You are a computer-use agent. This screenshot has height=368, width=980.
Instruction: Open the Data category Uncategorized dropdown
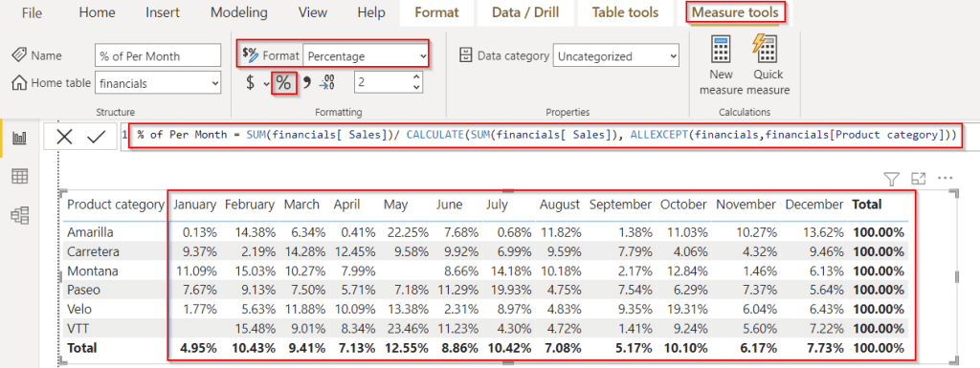pyautogui.click(x=615, y=56)
